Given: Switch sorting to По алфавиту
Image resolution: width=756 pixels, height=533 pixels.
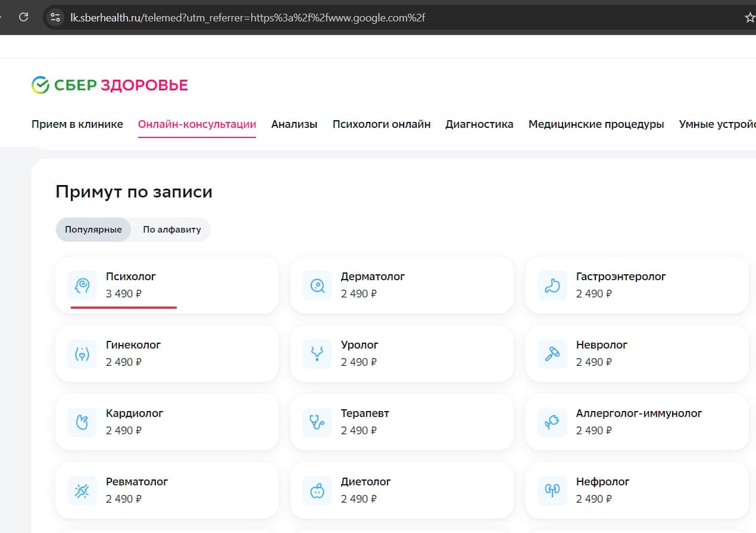Looking at the screenshot, I should [172, 230].
